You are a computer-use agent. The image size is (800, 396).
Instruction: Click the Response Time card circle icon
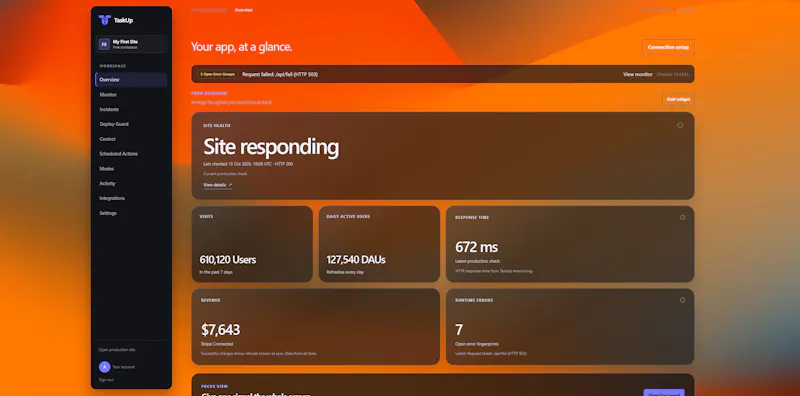coord(683,217)
